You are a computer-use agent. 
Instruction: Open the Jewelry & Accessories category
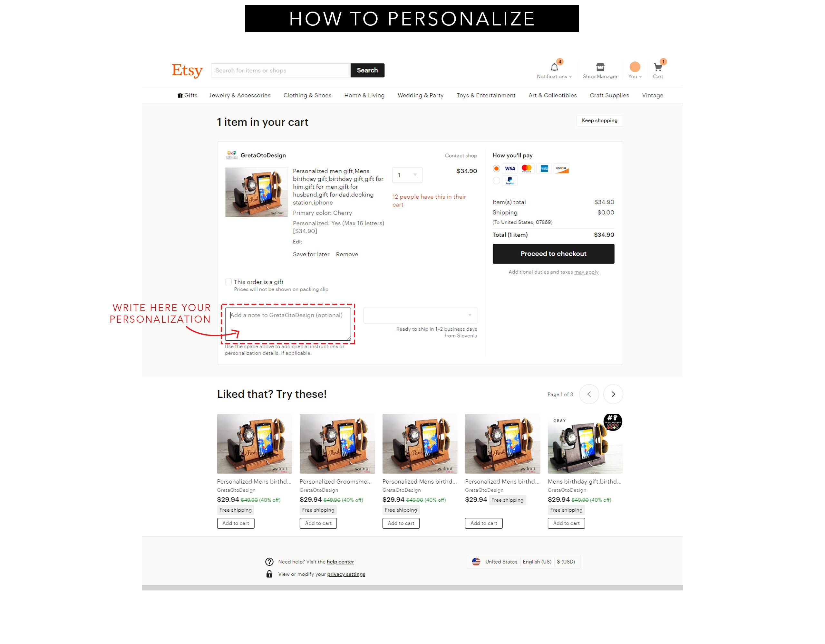coord(239,95)
